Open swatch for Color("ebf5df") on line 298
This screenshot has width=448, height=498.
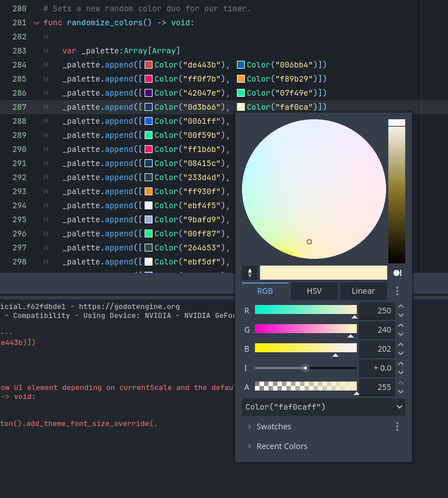point(149,262)
